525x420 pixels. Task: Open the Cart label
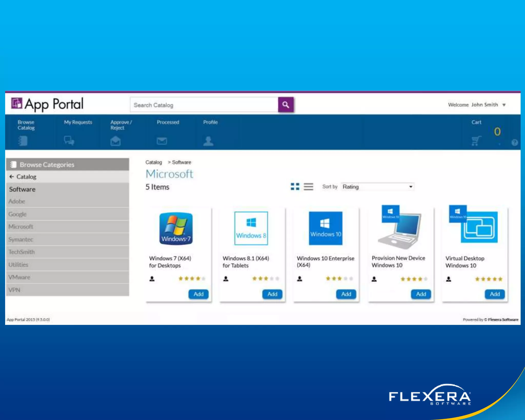click(x=476, y=122)
